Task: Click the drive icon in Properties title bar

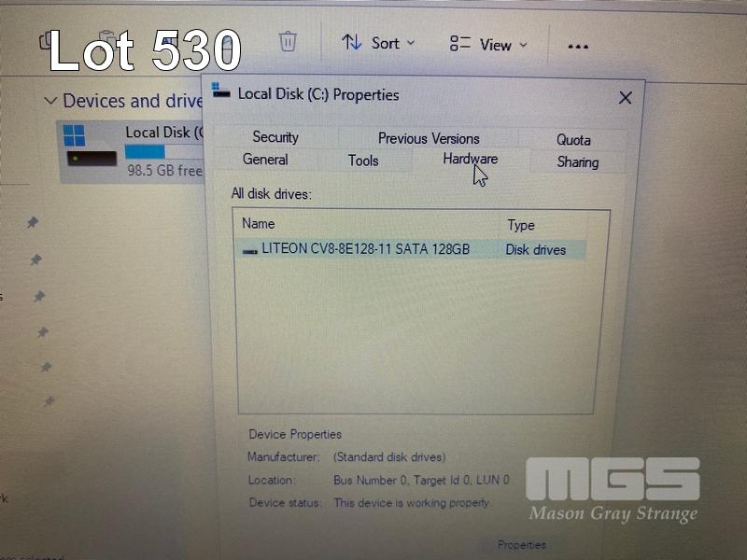Action: tap(221, 91)
